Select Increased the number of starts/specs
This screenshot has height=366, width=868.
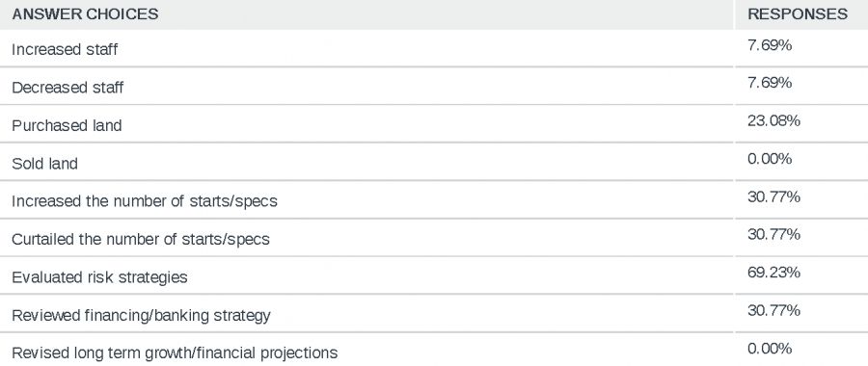(145, 201)
